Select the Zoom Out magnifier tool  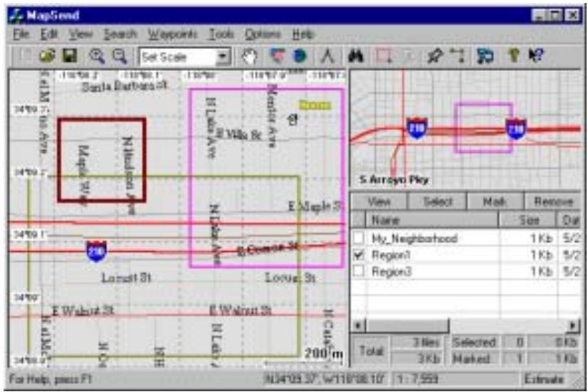[x=120, y=57]
